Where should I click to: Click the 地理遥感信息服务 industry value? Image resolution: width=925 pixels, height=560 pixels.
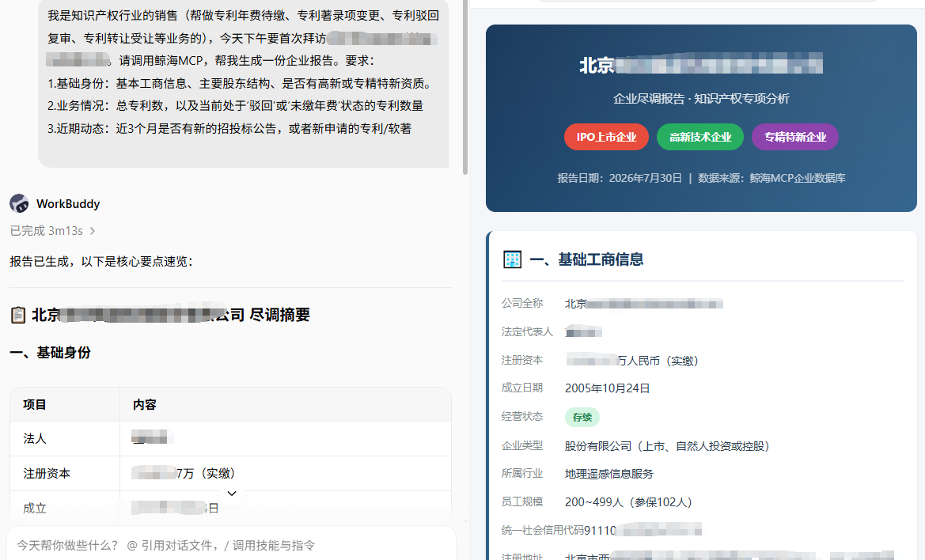click(608, 474)
